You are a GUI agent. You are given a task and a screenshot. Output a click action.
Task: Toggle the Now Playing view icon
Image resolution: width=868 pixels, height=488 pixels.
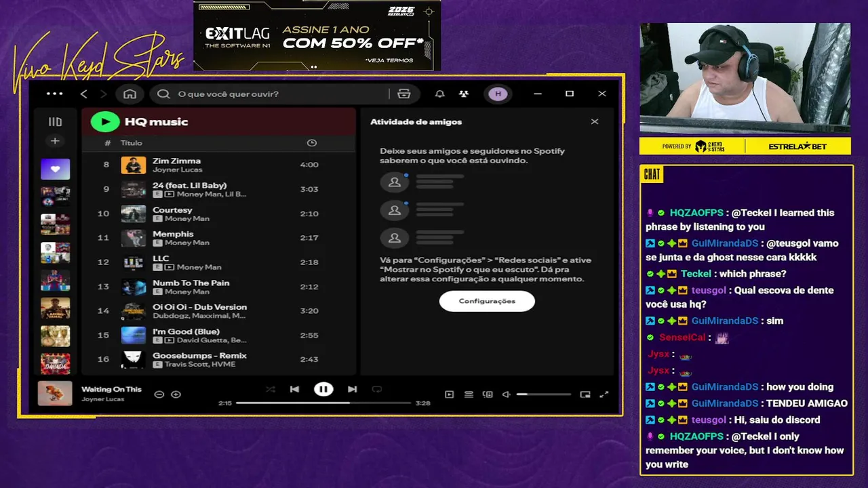[449, 394]
